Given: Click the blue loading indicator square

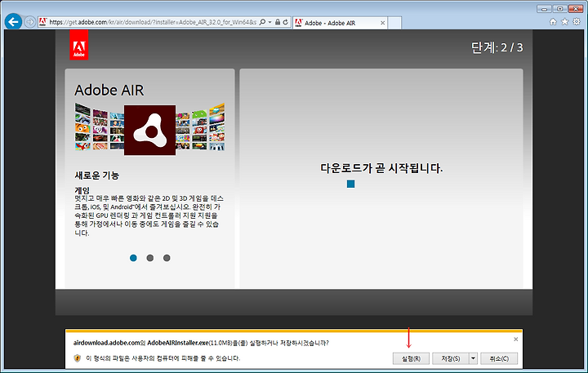Looking at the screenshot, I should pyautogui.click(x=350, y=184).
